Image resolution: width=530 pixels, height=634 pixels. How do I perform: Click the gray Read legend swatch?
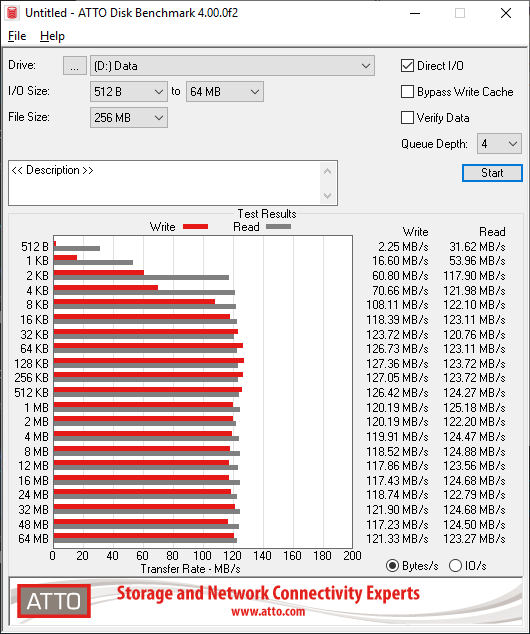click(278, 227)
